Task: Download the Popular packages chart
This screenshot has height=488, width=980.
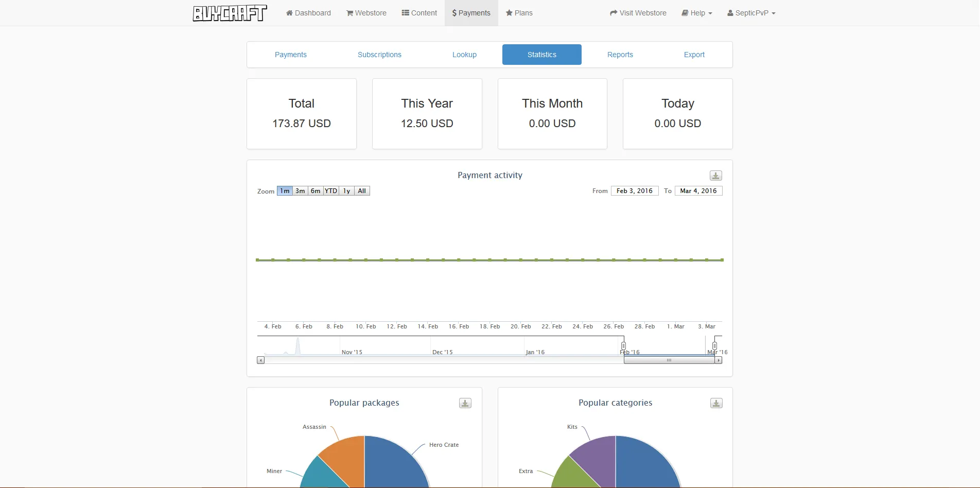Action: click(465, 403)
